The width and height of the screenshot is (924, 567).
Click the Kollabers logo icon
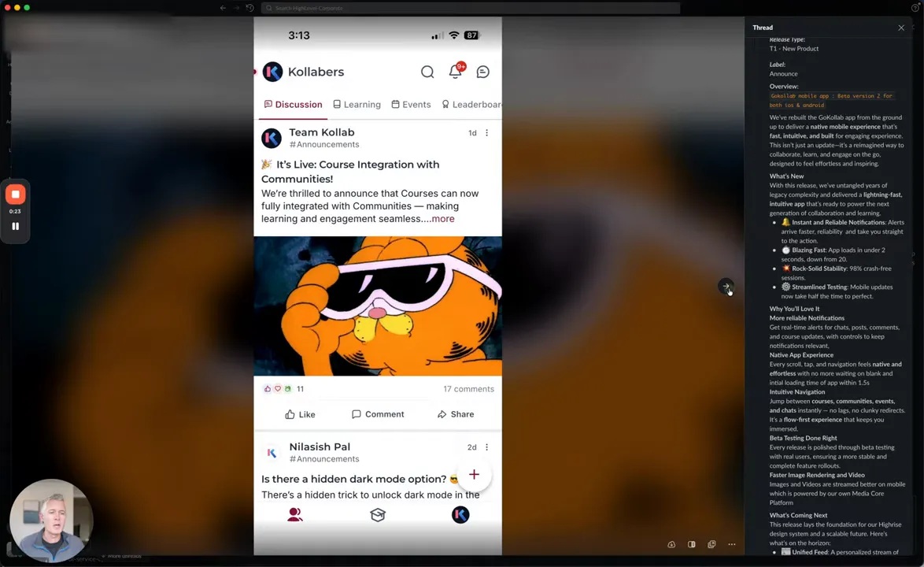click(272, 72)
